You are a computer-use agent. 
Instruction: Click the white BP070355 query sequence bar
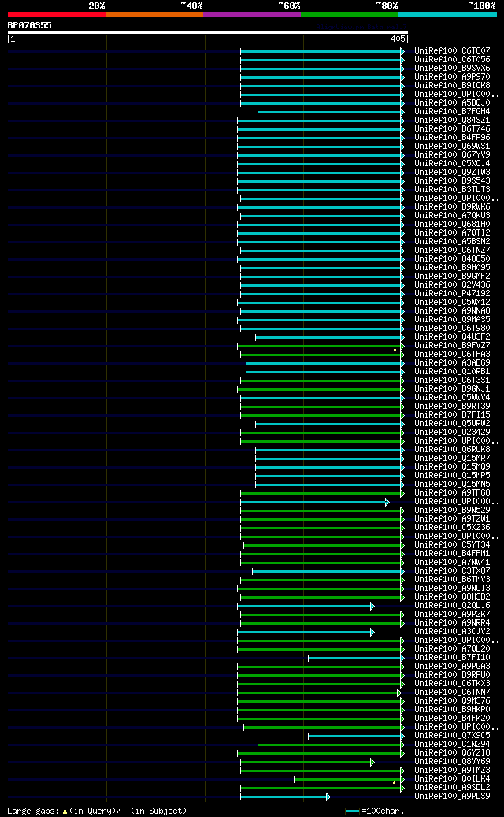207,32
